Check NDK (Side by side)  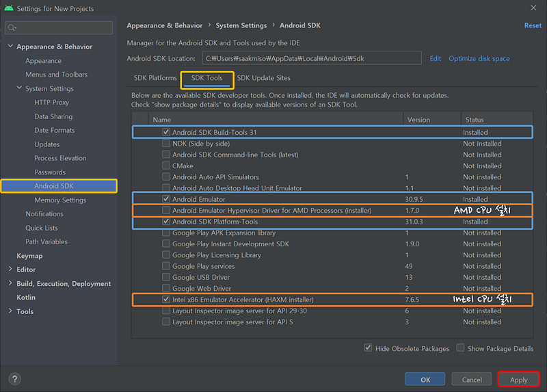166,144
